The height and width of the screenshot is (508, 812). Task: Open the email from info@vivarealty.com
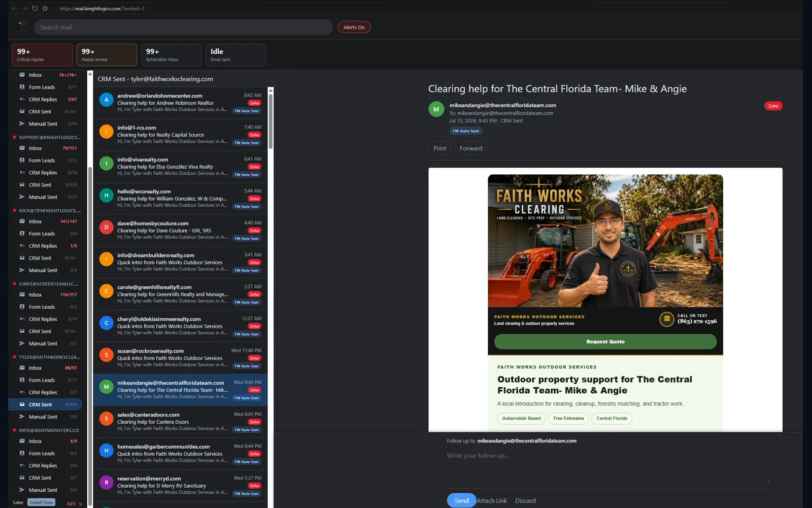180,167
